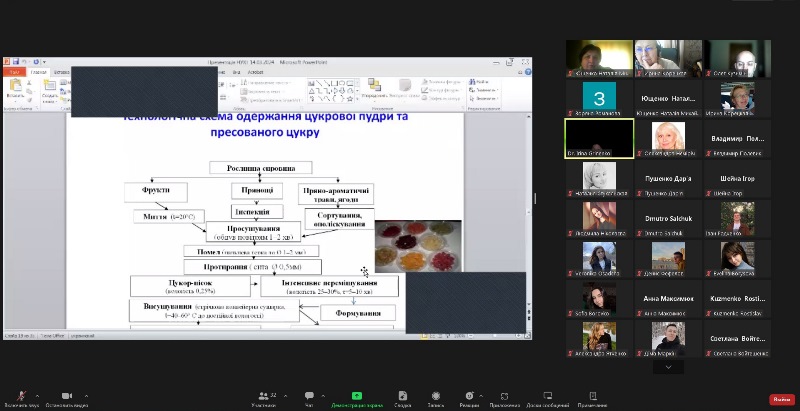Open the whiteboards icon
This screenshot has height=411, width=800.
click(548, 396)
